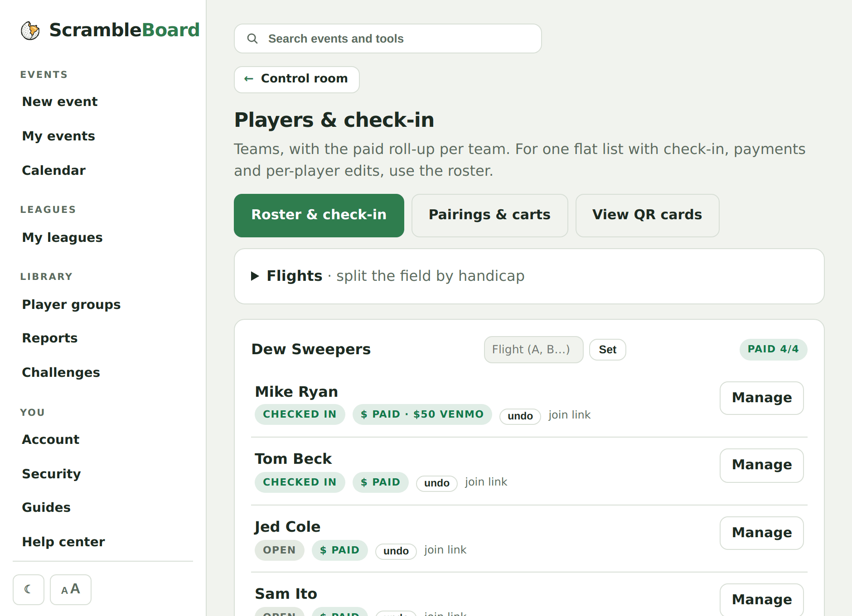The height and width of the screenshot is (616, 852).
Task: Expand the Flights disclosure triangle
Action: [255, 276]
